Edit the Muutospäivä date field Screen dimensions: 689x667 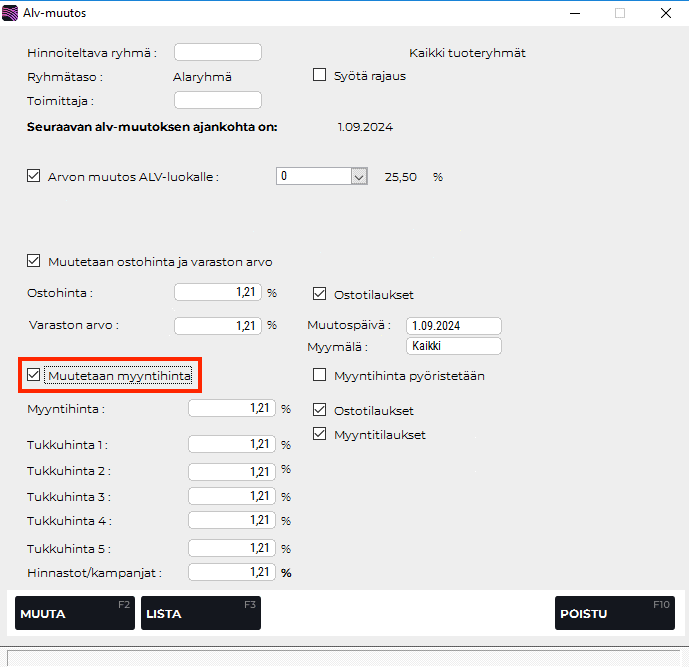click(453, 326)
